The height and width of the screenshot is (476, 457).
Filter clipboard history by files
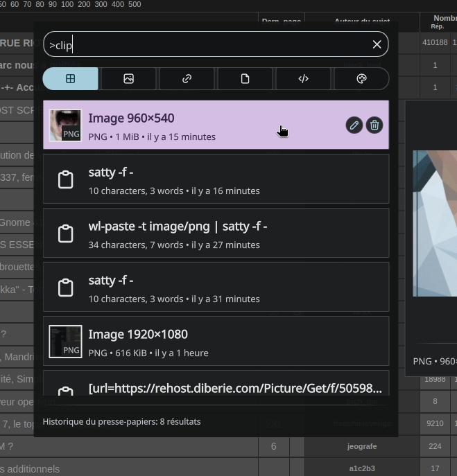245,79
